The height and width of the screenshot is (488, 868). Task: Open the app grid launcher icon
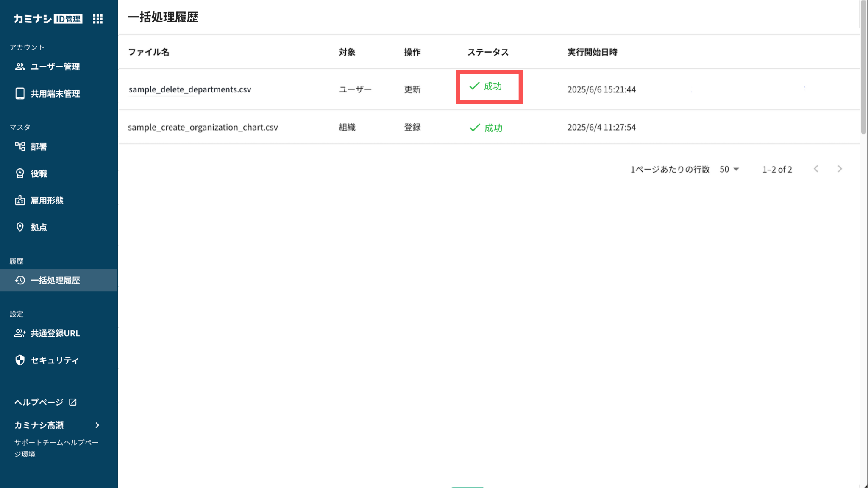(98, 19)
